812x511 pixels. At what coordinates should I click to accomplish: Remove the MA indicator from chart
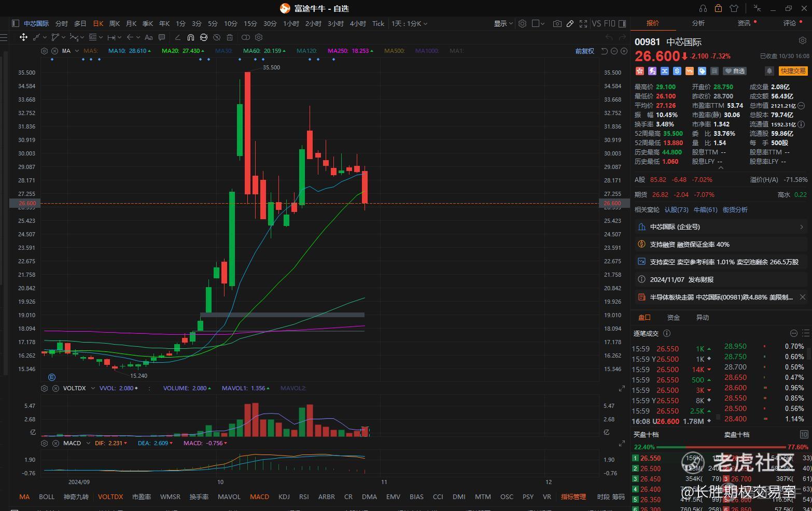click(x=55, y=51)
